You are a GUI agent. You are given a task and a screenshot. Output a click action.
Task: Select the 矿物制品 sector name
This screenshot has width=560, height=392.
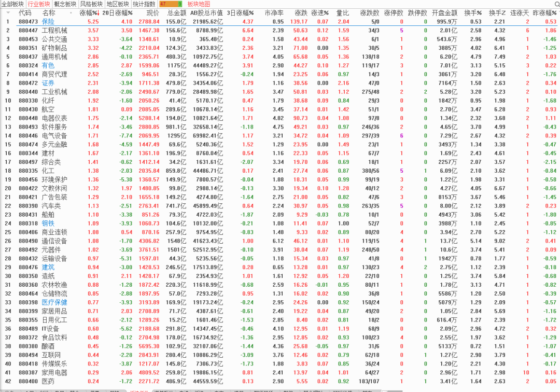54,48
